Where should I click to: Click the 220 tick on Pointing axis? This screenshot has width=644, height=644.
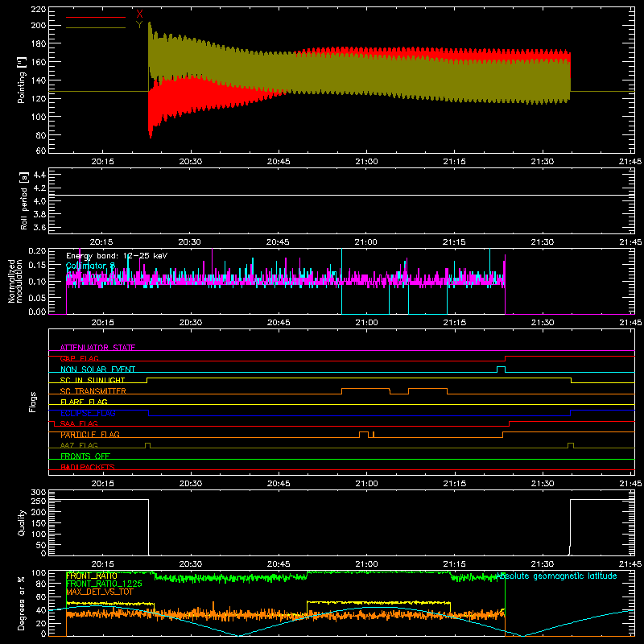[38, 9]
